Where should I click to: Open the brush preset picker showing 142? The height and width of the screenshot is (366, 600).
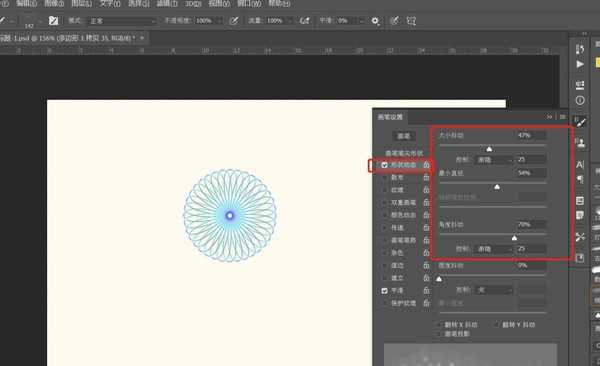click(32, 21)
